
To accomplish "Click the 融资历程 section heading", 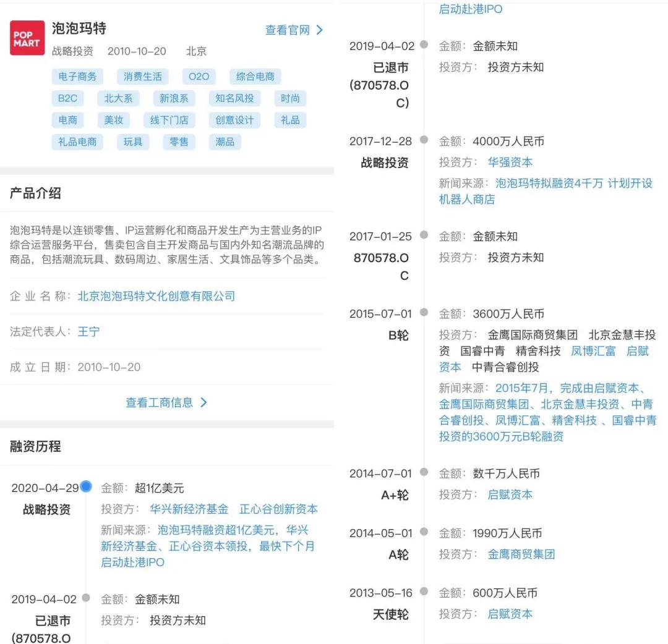I will pos(35,446).
